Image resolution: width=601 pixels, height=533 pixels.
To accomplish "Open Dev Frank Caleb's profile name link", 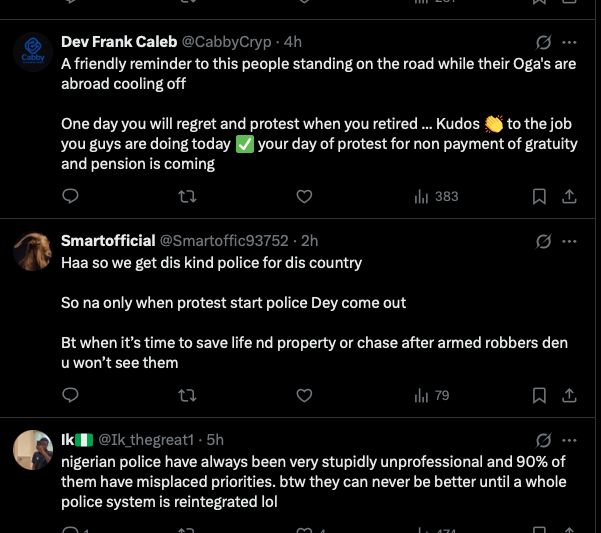I will click(x=118, y=42).
